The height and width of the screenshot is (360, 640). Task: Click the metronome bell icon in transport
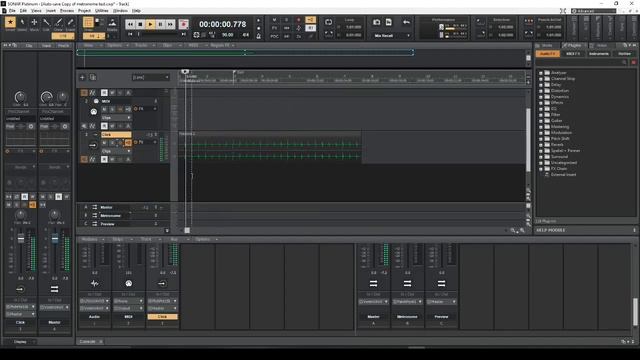pos(258,36)
